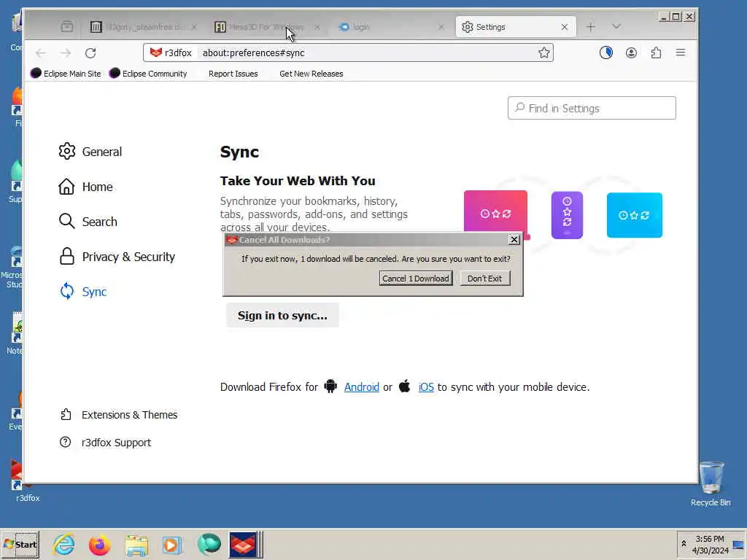Minimize the r3dfox window
The width and height of the screenshot is (747, 560).
click(664, 17)
